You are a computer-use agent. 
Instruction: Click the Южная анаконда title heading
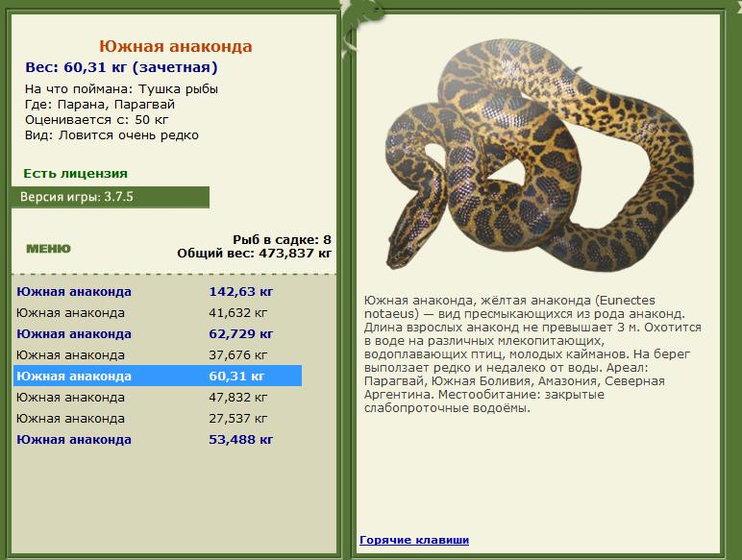pos(176,46)
